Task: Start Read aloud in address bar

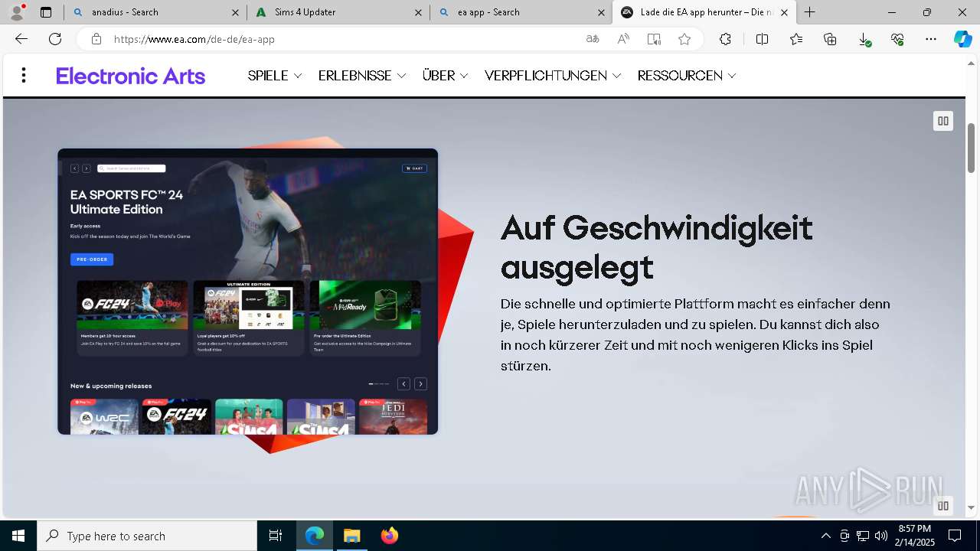Action: 623,39
